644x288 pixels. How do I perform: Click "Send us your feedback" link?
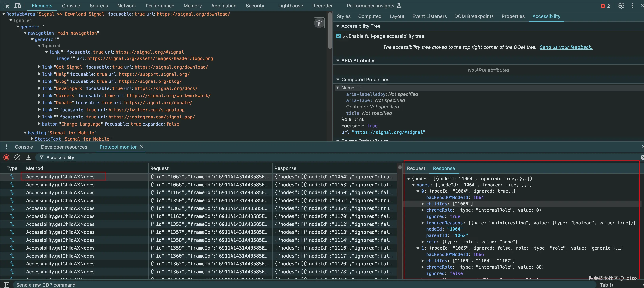point(566,47)
